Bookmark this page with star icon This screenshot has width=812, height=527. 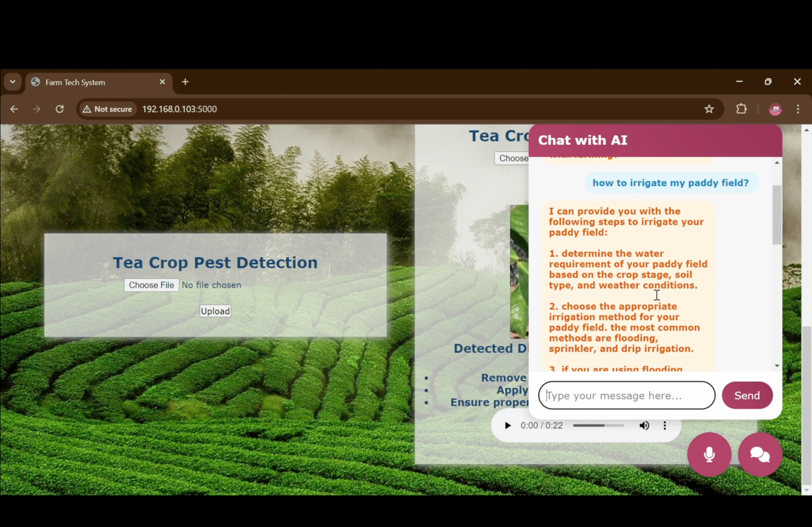coord(709,109)
